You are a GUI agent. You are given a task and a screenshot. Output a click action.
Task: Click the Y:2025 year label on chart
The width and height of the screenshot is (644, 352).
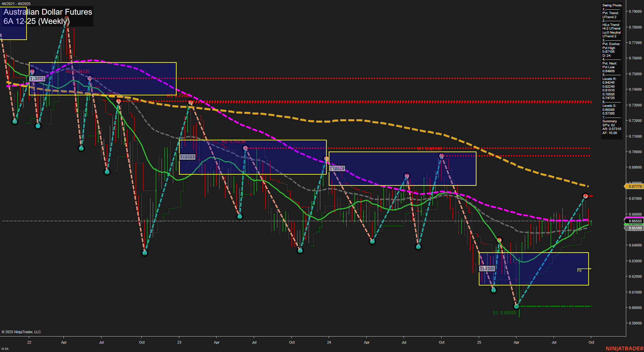coord(486,268)
